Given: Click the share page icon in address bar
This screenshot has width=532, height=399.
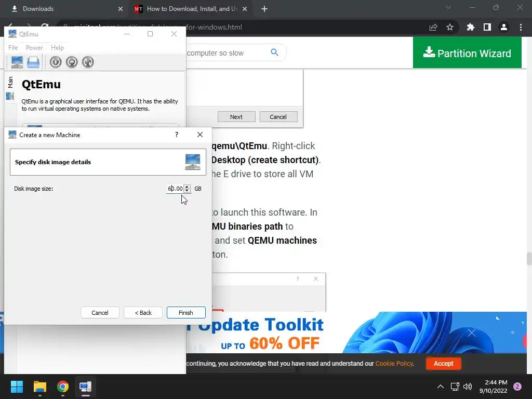Looking at the screenshot, I should [433, 28].
